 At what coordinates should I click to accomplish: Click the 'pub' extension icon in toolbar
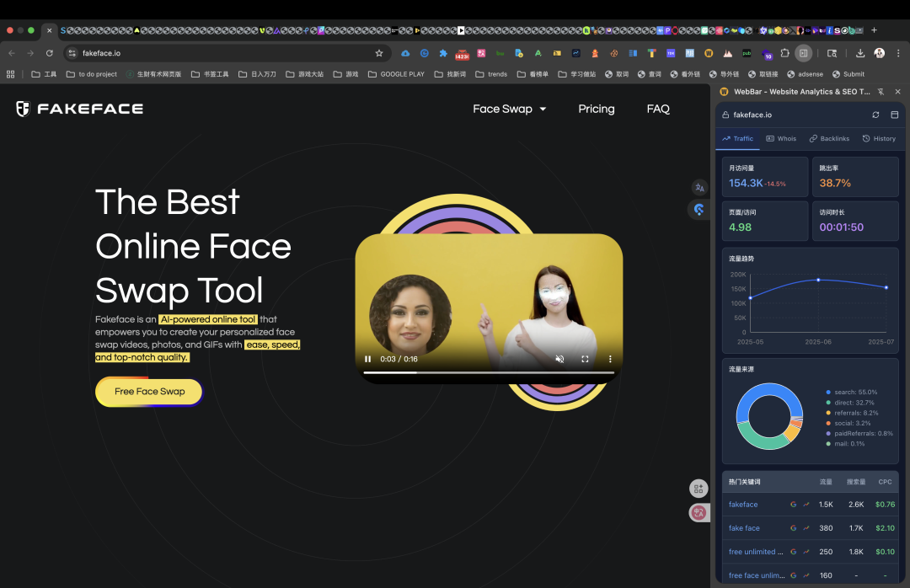pyautogui.click(x=747, y=53)
